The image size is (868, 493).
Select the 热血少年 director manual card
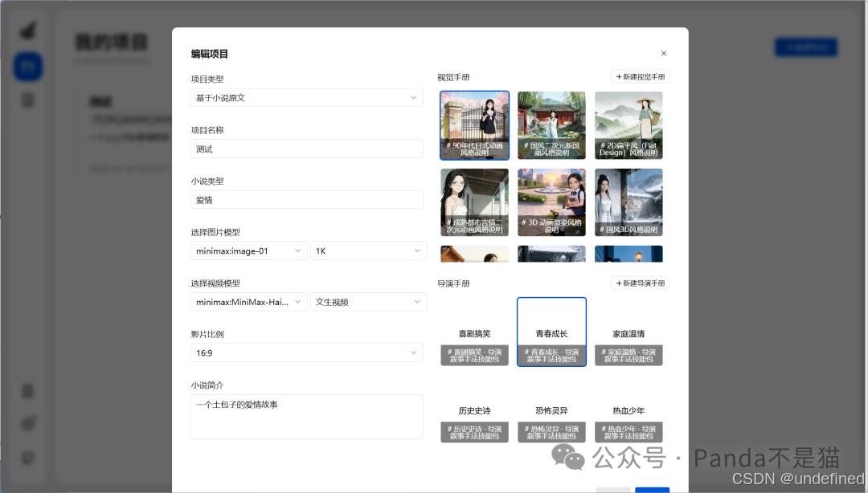(628, 409)
